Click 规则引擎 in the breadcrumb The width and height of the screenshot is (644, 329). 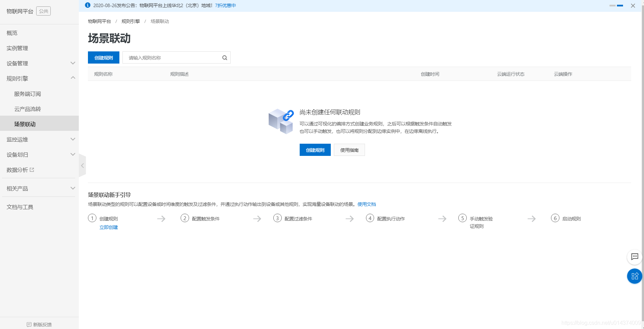tap(131, 21)
